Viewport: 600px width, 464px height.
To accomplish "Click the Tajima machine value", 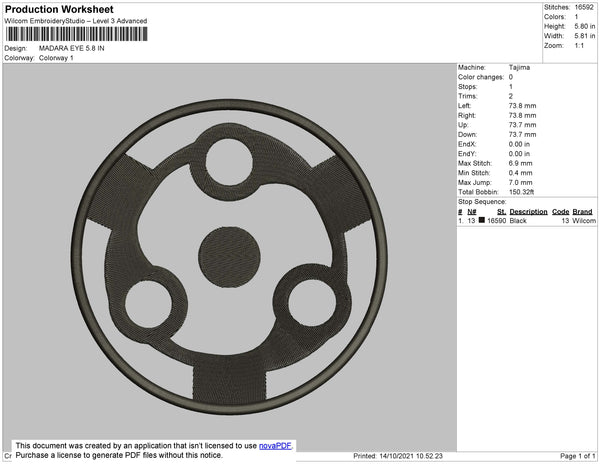I will 519,68.
